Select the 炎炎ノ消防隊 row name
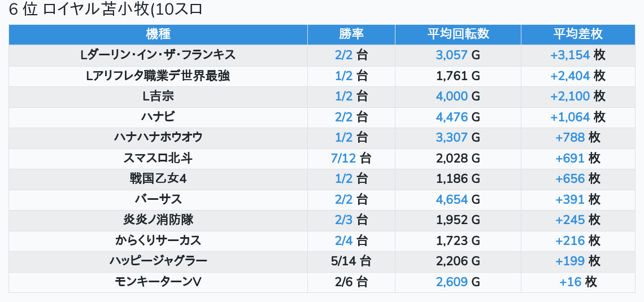 tap(158, 220)
